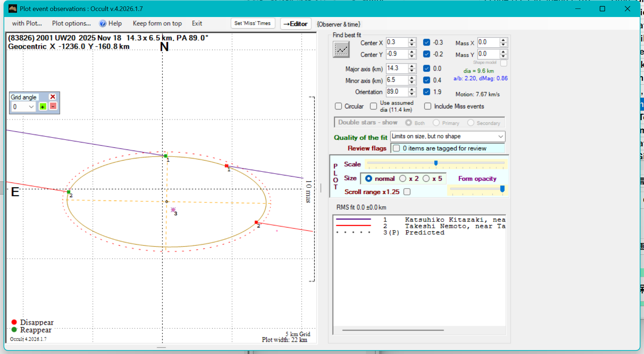This screenshot has width=644, height=354.
Task: Enable the Circular checkbox
Action: (338, 106)
